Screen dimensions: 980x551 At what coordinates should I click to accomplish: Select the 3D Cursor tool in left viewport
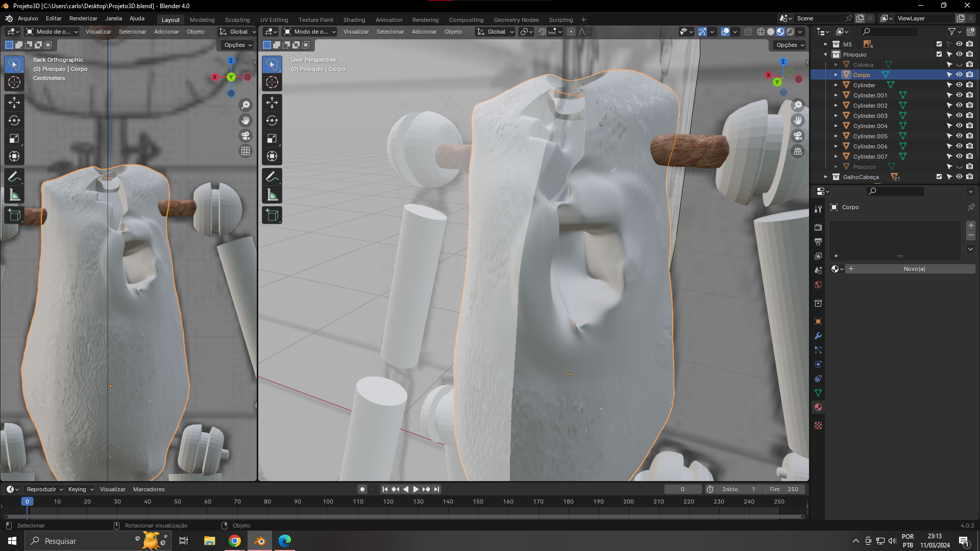click(14, 82)
